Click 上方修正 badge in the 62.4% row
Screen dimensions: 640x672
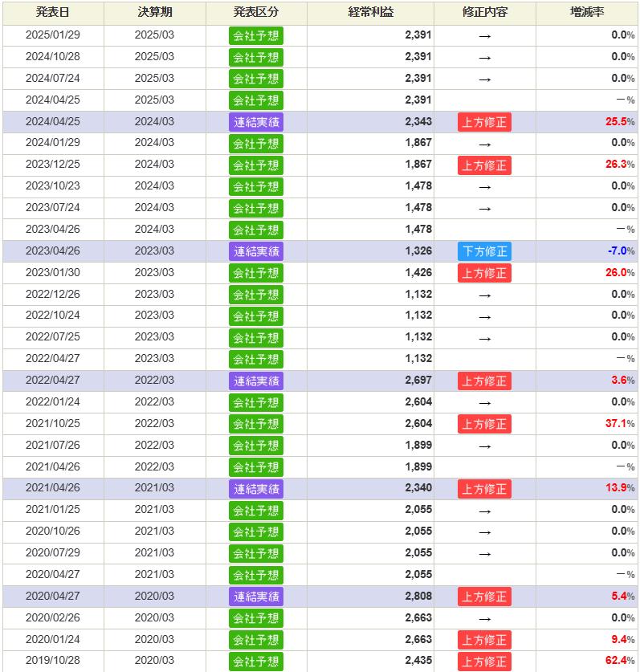coord(484,662)
